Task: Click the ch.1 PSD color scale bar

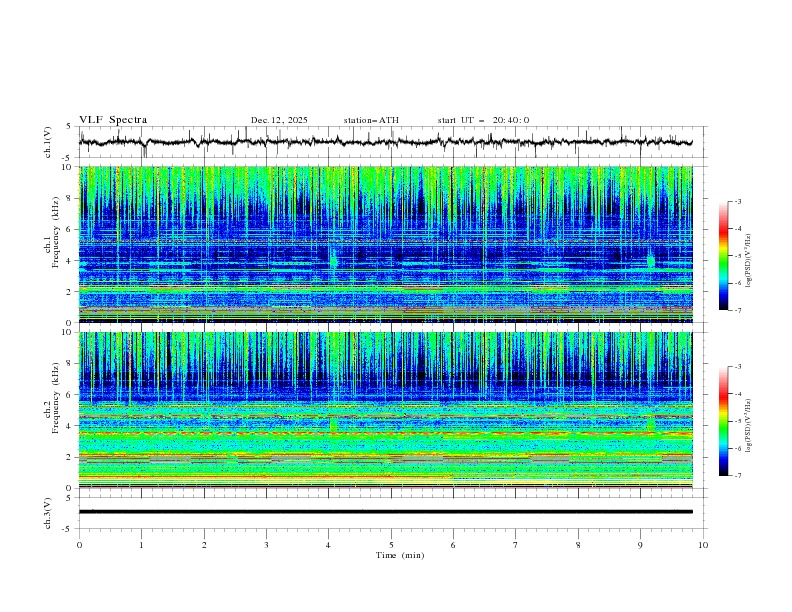Action: tap(723, 256)
